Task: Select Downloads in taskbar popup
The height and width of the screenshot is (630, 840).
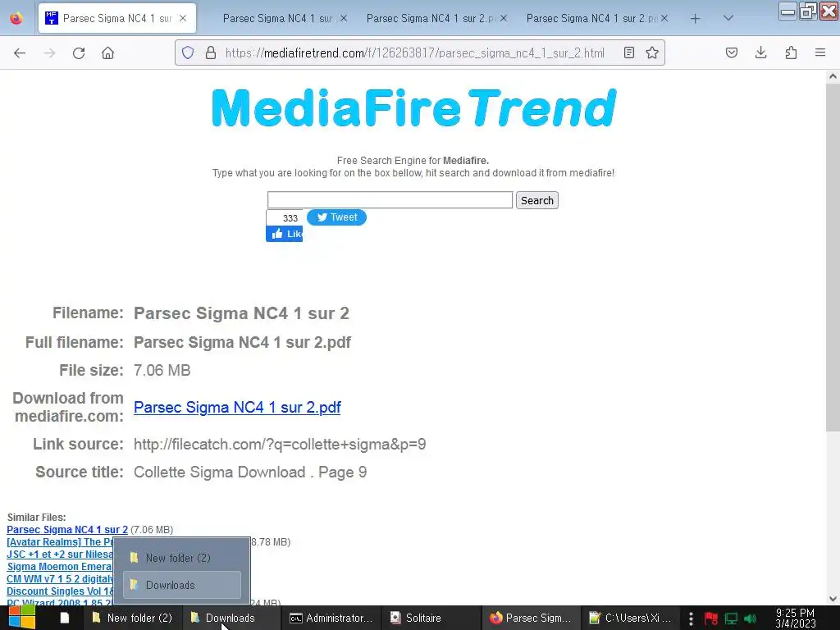Action: (182, 585)
